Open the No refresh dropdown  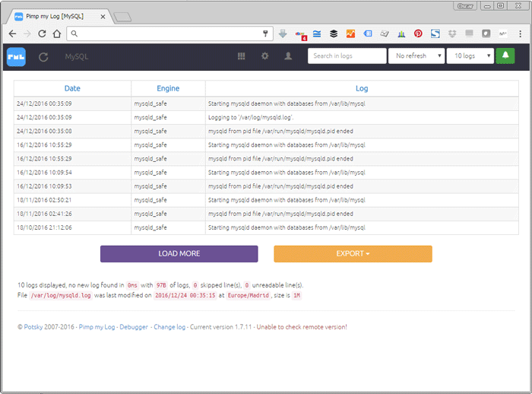click(x=416, y=56)
